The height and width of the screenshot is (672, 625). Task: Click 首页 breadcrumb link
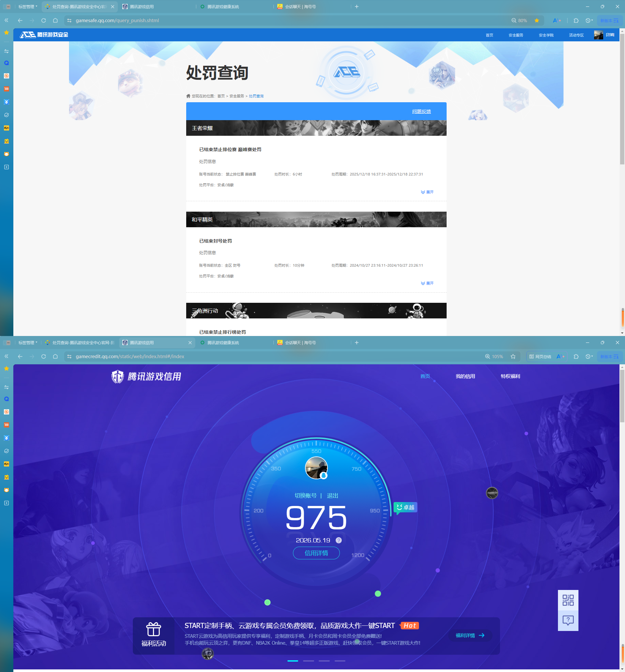point(221,96)
